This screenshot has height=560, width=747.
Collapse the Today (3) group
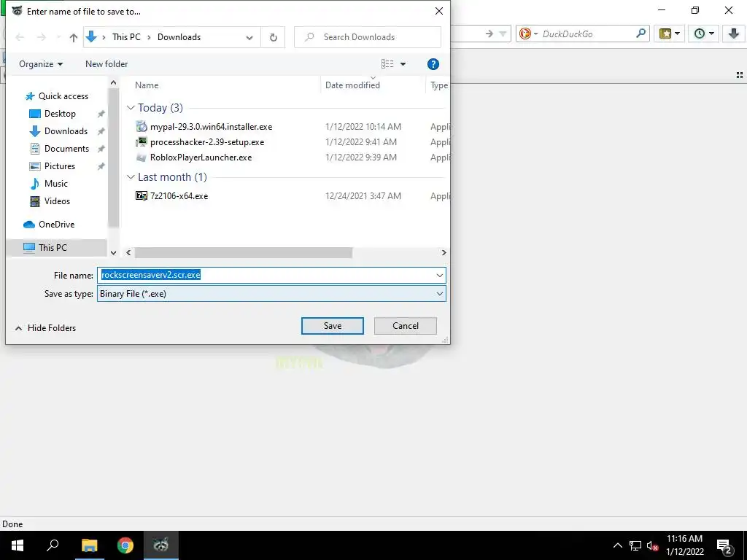click(131, 108)
